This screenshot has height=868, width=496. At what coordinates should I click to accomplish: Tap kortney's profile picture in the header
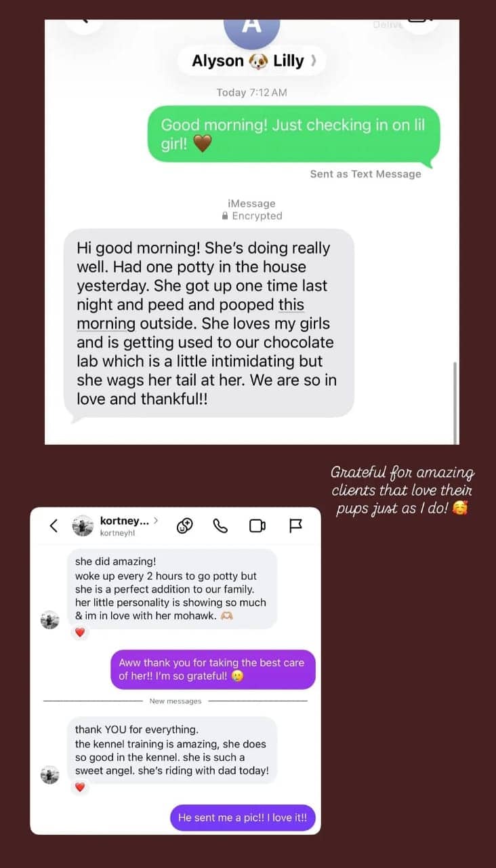pyautogui.click(x=83, y=526)
